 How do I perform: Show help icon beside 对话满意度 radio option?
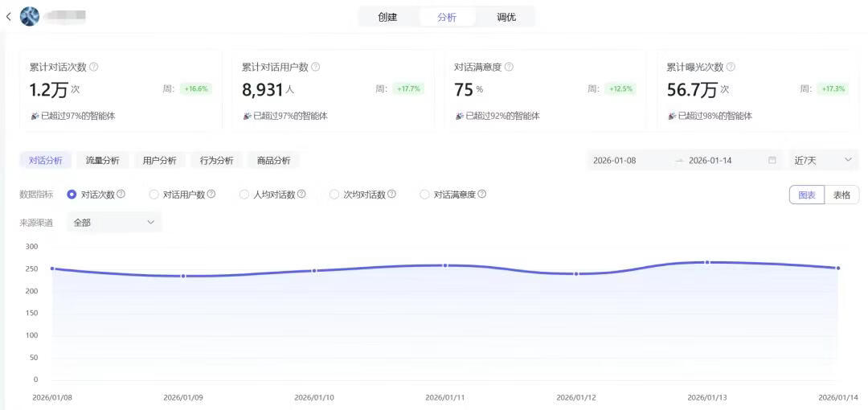tap(481, 195)
